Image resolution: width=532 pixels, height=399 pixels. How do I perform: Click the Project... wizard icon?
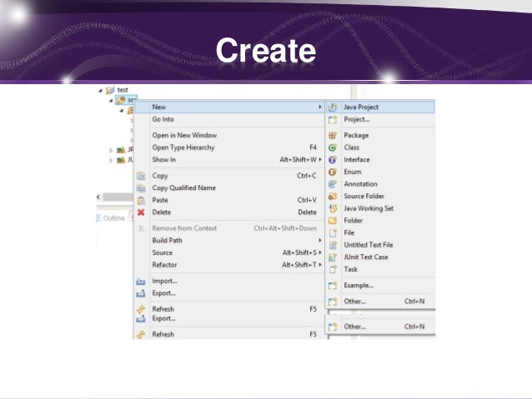coord(333,119)
